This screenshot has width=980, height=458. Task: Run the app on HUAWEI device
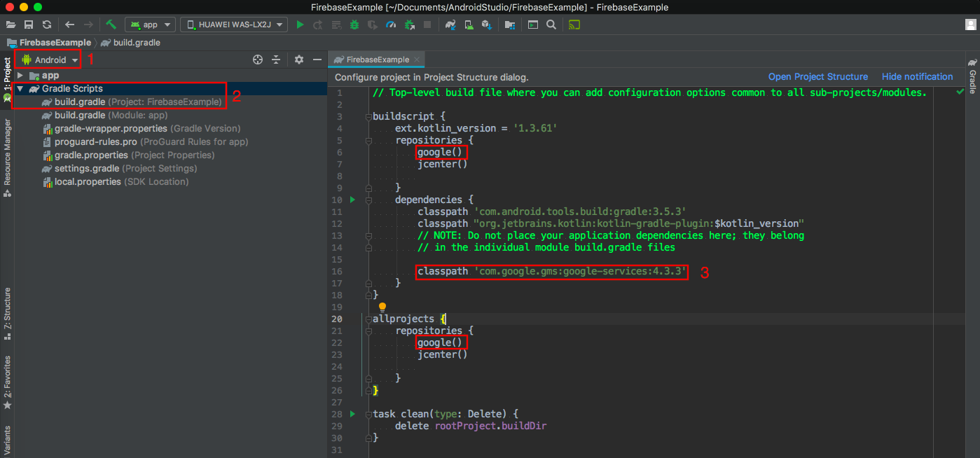pos(301,24)
